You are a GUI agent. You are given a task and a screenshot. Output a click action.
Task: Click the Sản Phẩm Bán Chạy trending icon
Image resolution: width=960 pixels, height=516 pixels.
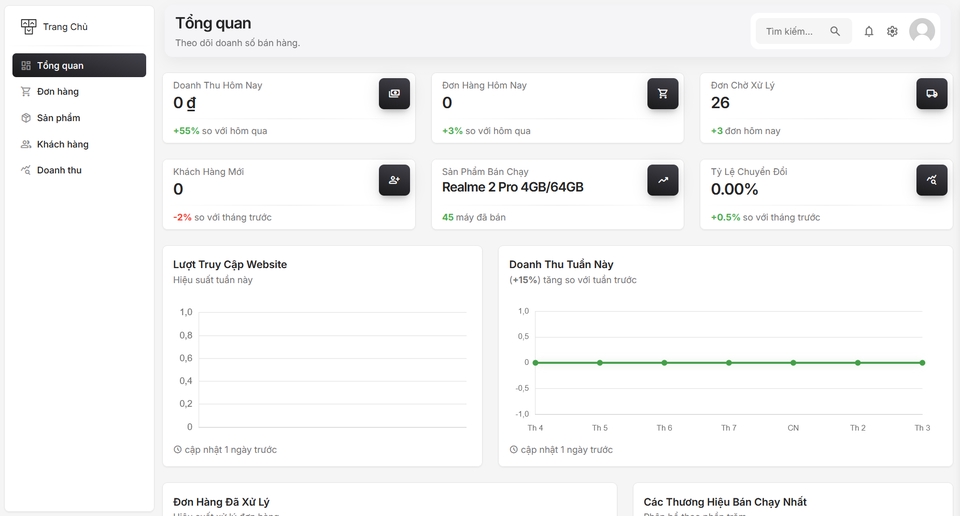[663, 180]
